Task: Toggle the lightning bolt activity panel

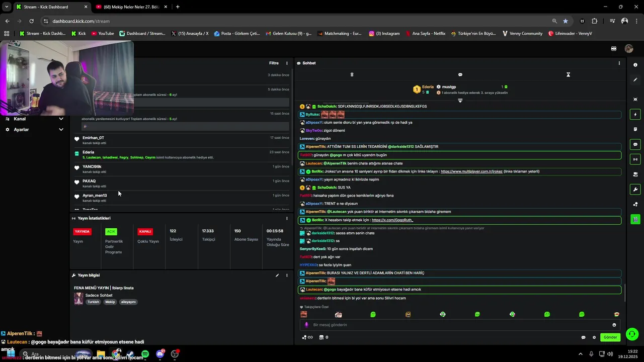Action: pyautogui.click(x=635, y=115)
